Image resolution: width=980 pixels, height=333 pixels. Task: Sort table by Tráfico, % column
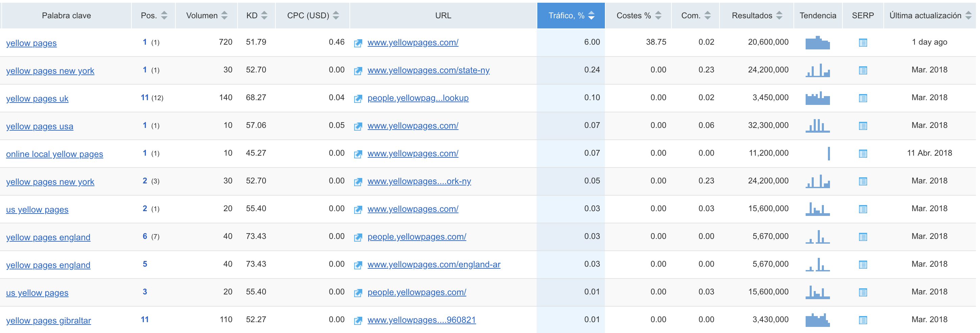pyautogui.click(x=591, y=15)
